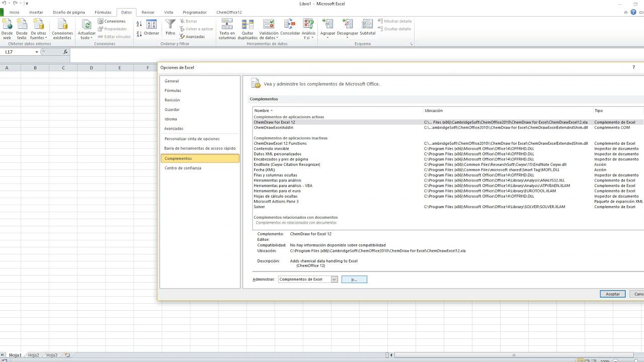Screen dimensions: 644x362
Task: Open the Inicio ribbon tab
Action: click(x=14, y=12)
